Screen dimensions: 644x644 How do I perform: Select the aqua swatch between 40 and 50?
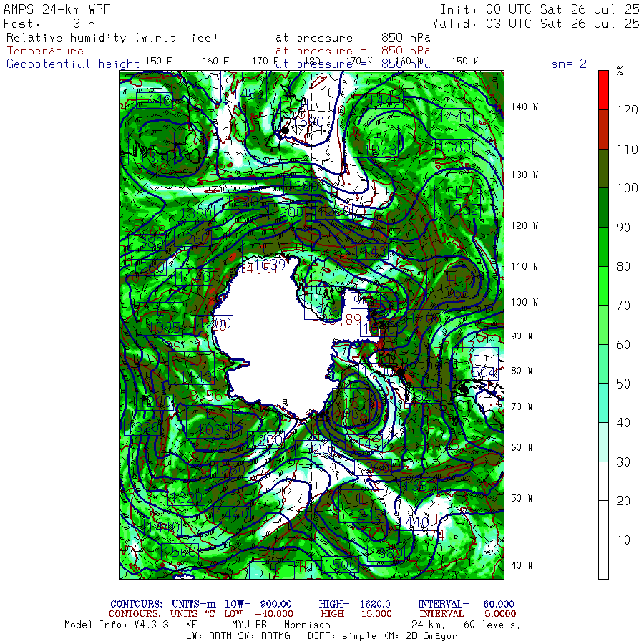tap(603, 403)
